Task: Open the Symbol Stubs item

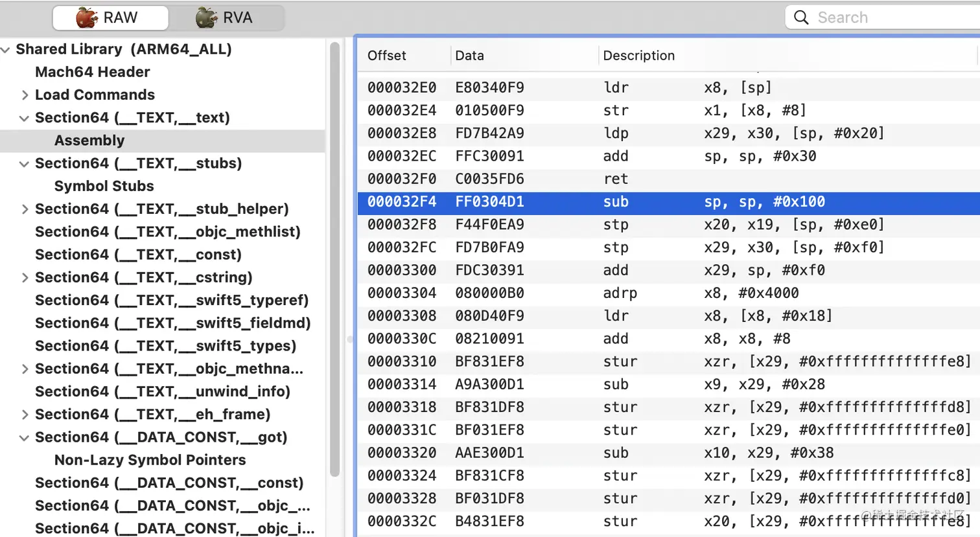Action: tap(104, 186)
